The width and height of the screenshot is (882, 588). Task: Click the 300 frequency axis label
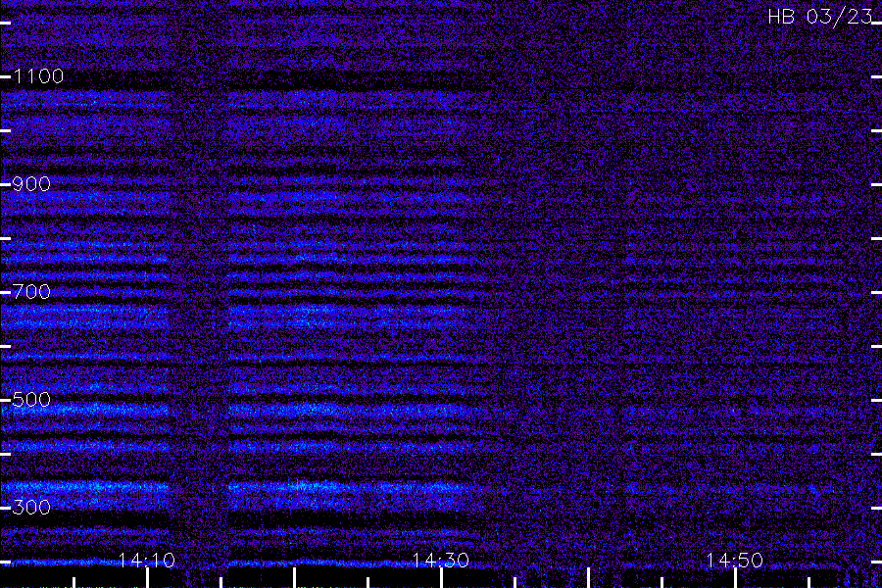pos(31,508)
